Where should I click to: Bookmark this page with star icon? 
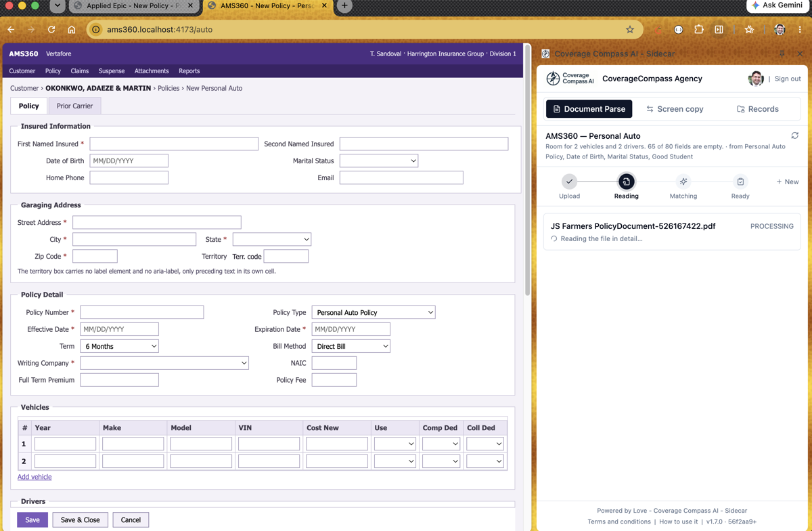tap(630, 30)
